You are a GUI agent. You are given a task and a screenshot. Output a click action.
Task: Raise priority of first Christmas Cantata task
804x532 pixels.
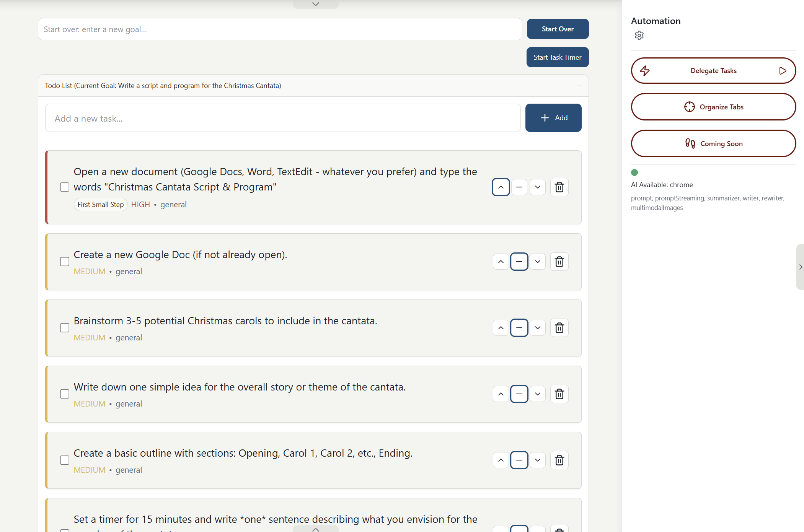coord(501,187)
